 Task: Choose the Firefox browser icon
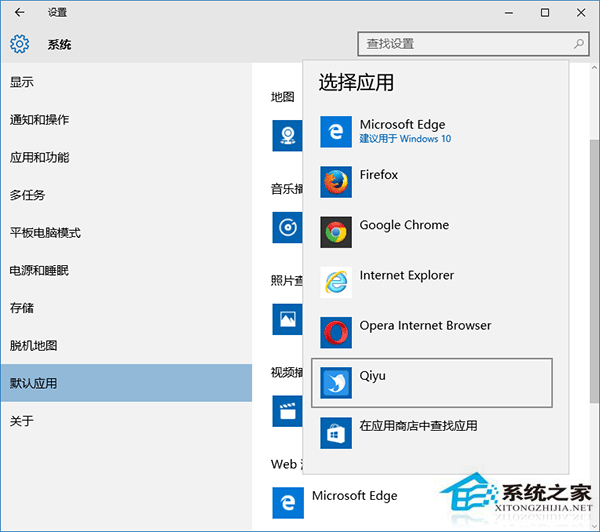(336, 182)
